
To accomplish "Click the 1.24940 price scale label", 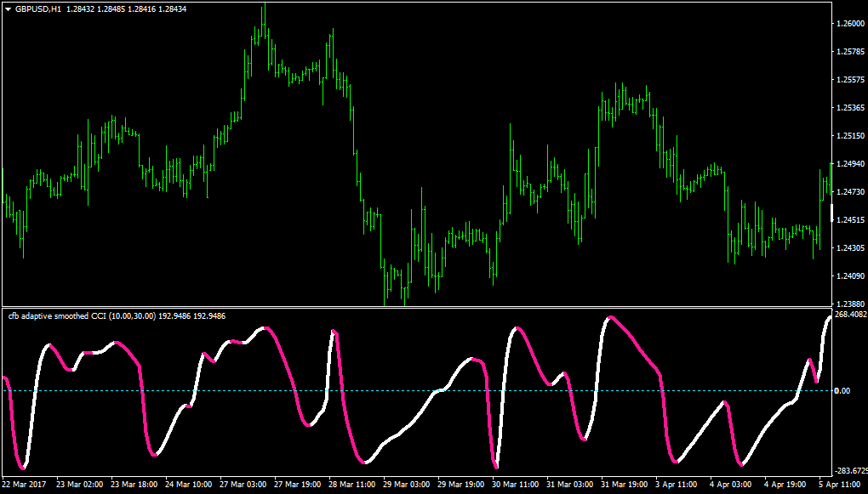I will tap(851, 164).
